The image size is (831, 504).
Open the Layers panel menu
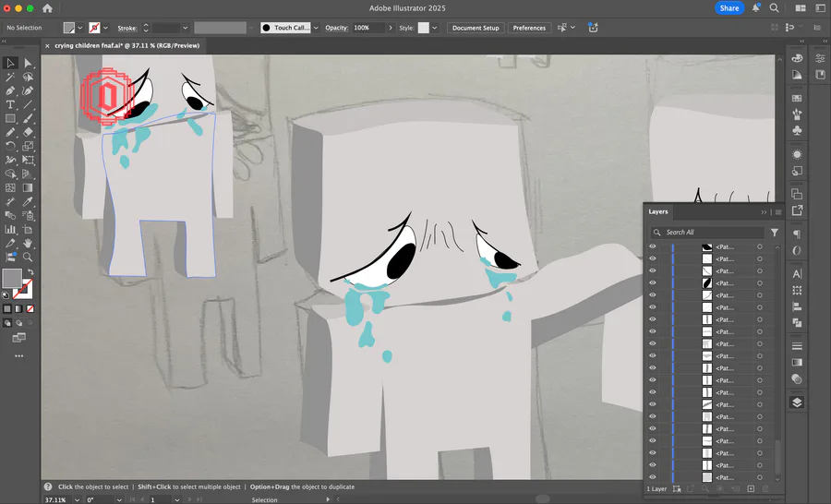point(778,212)
